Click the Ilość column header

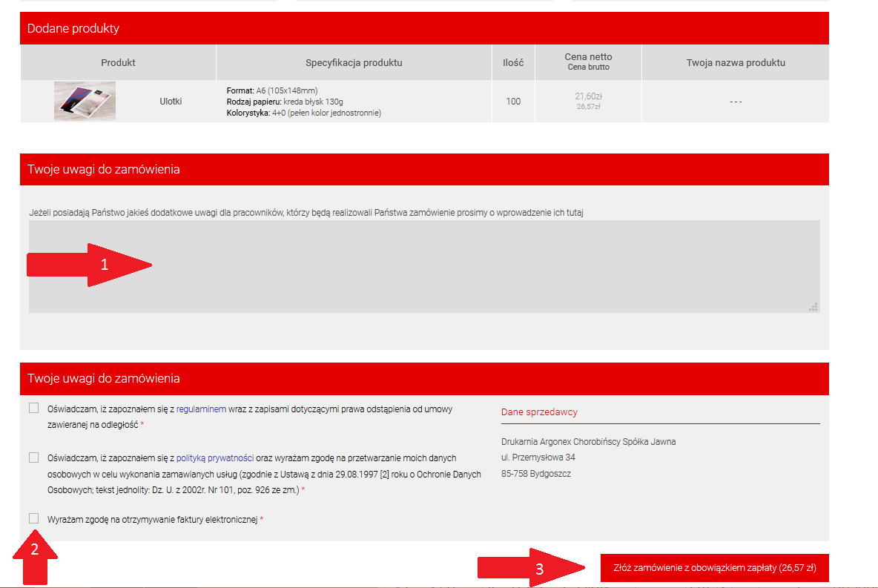click(513, 63)
